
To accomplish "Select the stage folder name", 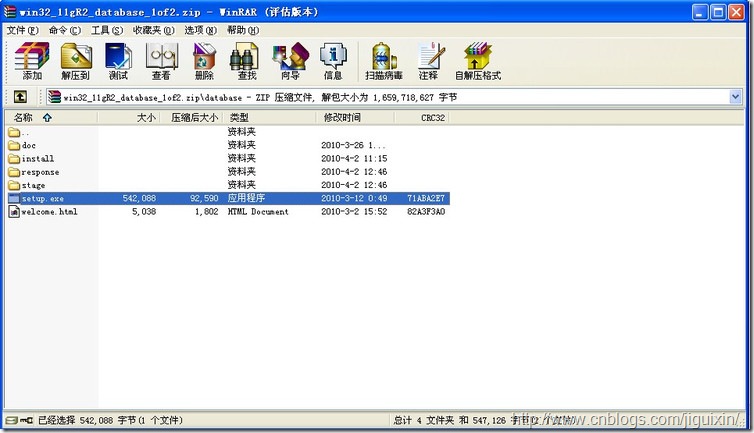I will coord(33,185).
